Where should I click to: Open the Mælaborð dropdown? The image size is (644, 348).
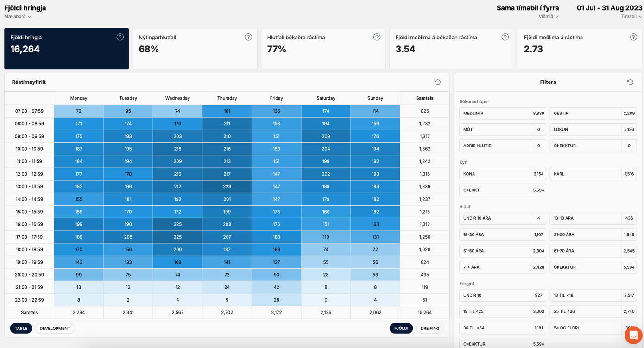18,17
